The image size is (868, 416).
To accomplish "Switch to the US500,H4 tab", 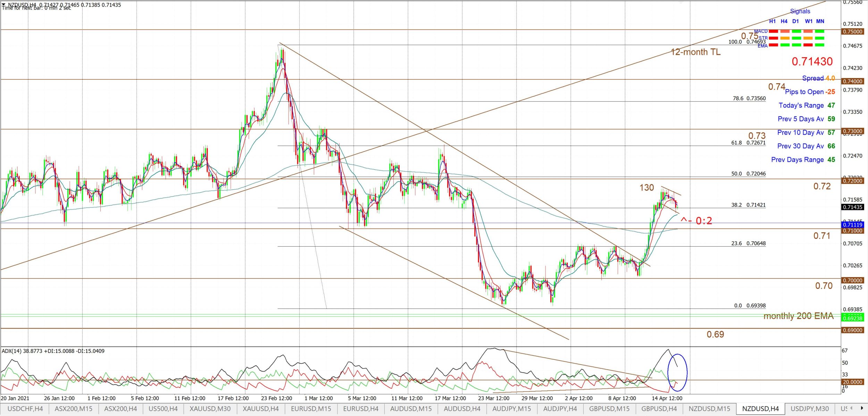I will click(163, 409).
